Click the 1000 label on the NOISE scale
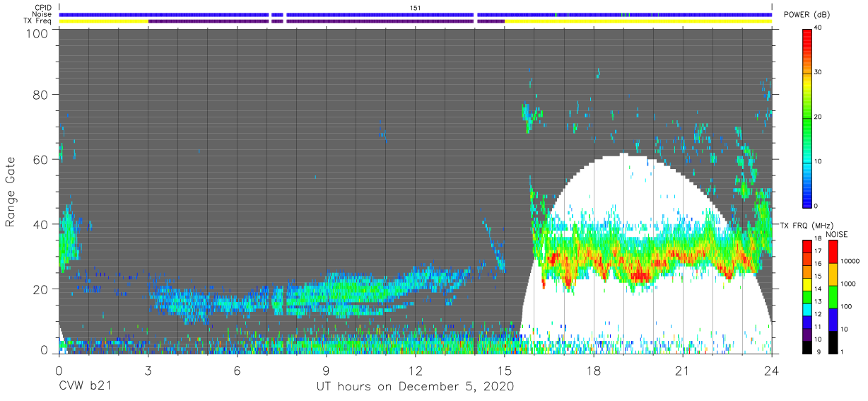 coord(848,284)
